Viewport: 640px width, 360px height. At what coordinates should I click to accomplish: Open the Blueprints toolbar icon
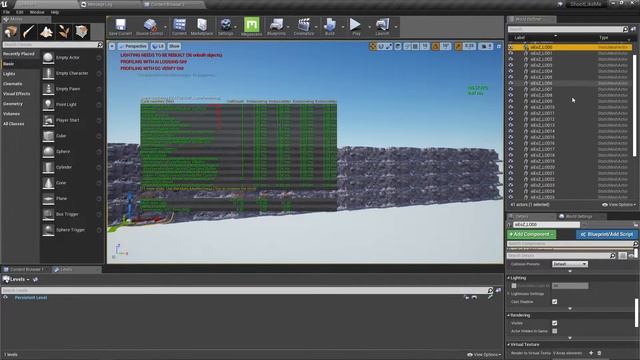[276, 24]
